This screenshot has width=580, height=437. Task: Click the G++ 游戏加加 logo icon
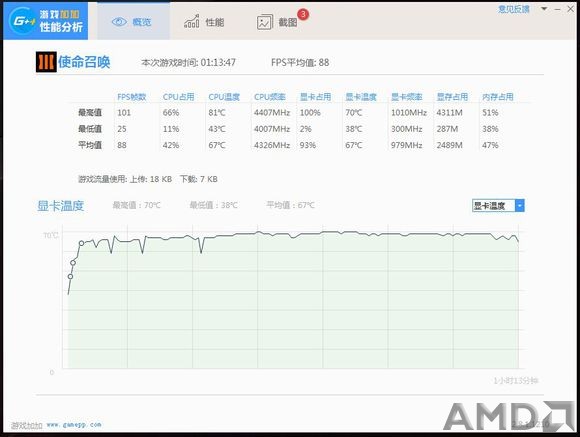pyautogui.click(x=23, y=20)
